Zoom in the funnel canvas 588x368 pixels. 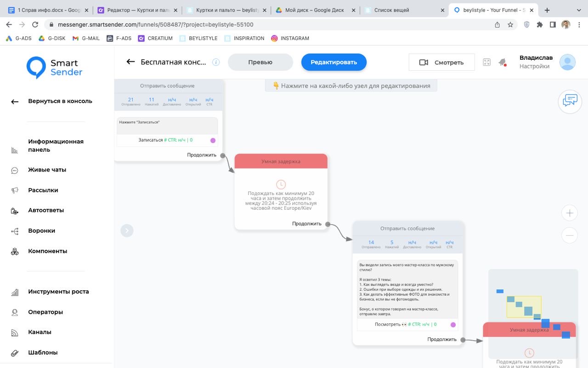click(x=570, y=213)
